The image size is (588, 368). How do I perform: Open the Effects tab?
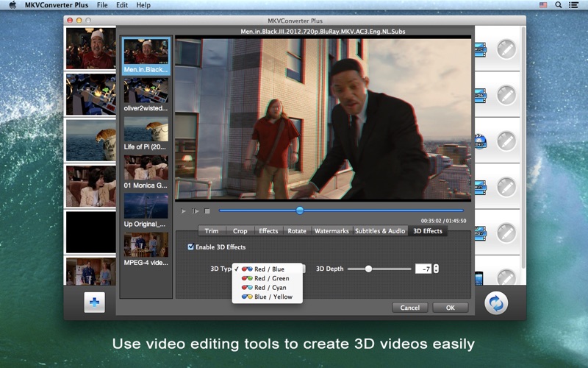coord(268,231)
